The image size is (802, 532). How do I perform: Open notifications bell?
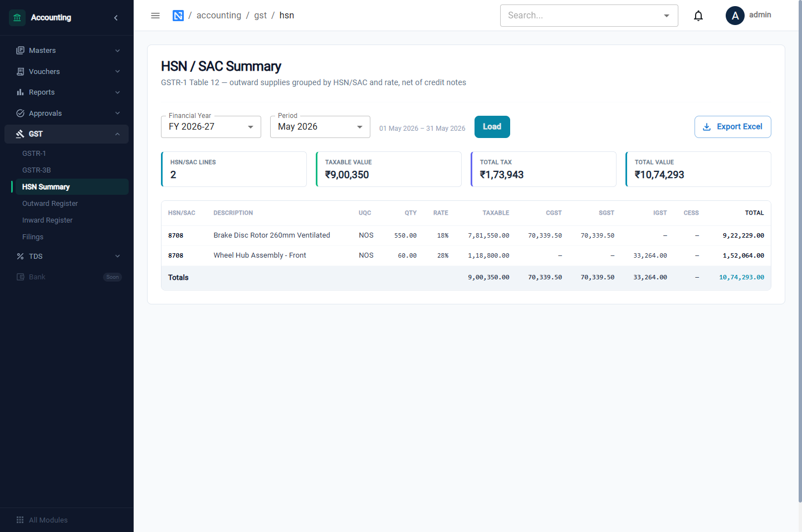point(698,16)
